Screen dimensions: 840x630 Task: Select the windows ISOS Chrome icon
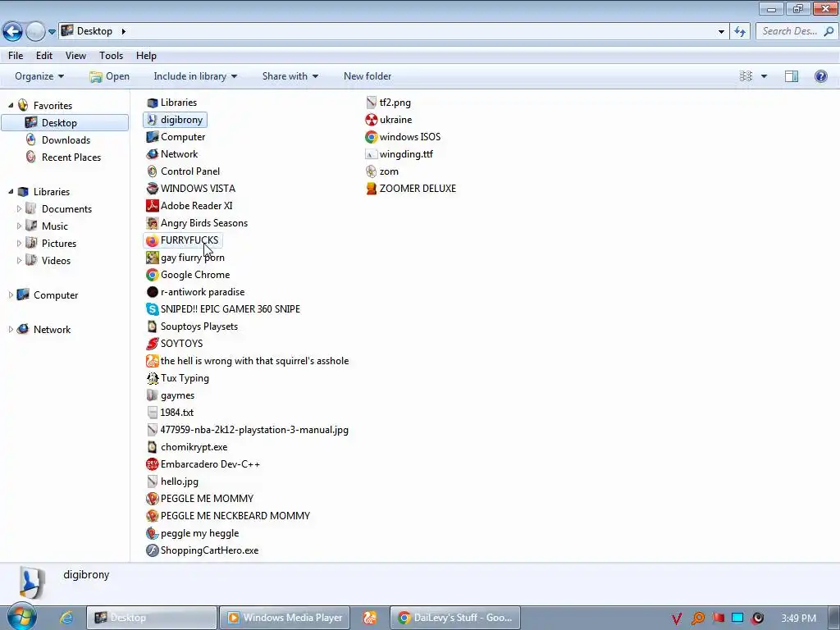pos(372,137)
